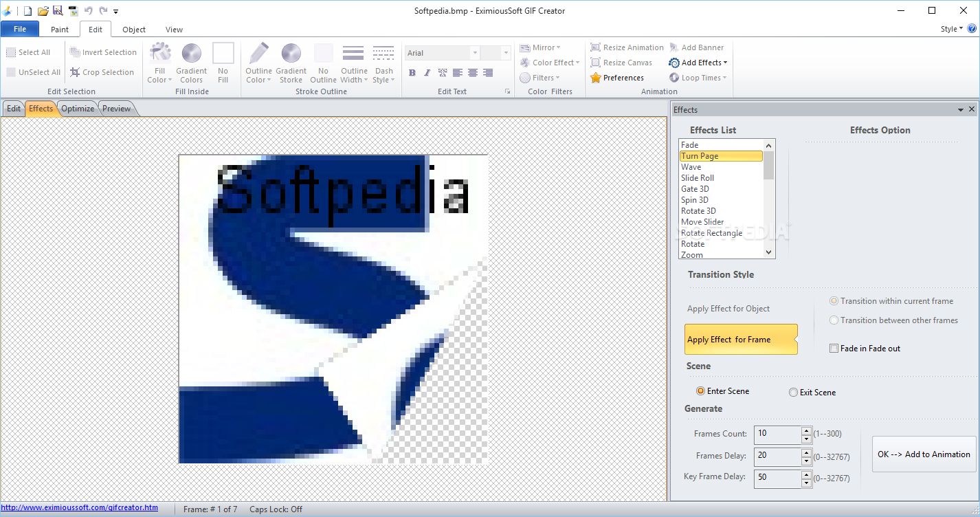Click the Preferences star button

pyautogui.click(x=617, y=78)
